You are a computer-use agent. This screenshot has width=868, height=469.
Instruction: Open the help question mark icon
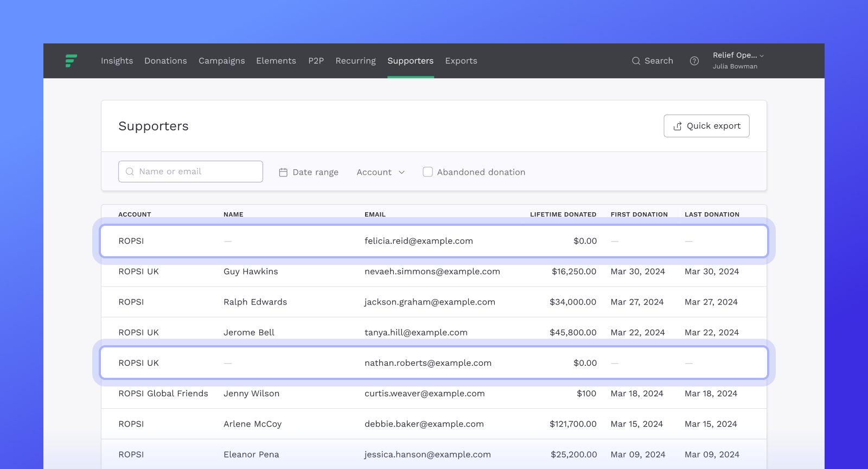(694, 61)
